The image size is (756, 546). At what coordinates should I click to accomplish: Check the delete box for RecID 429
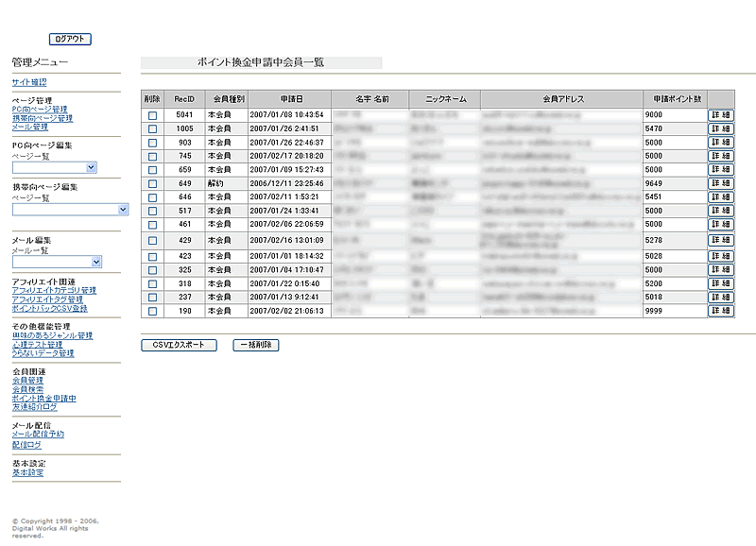pyautogui.click(x=152, y=241)
